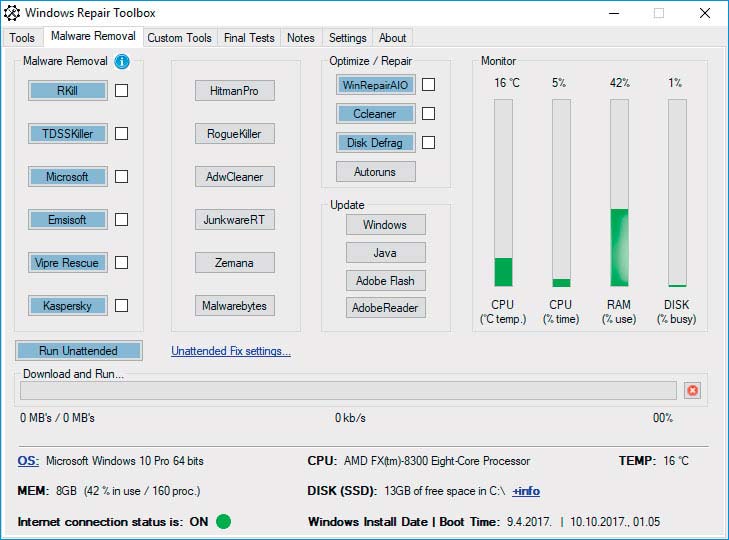Open Autoruns

376,171
